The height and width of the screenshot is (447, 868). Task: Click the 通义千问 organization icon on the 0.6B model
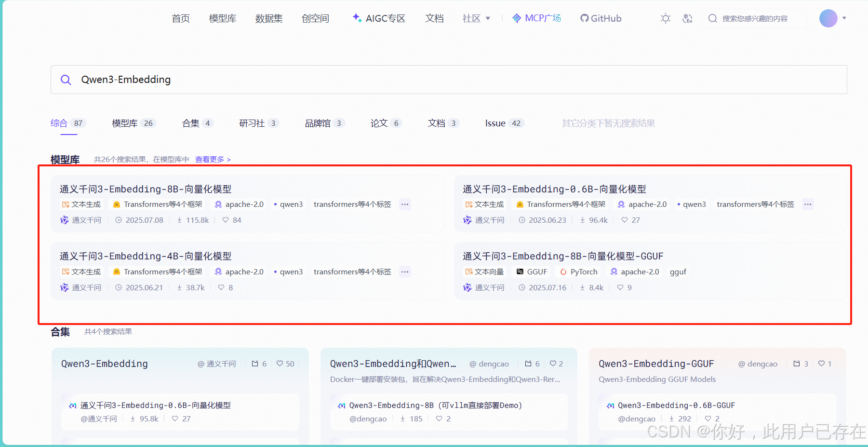[x=467, y=220]
